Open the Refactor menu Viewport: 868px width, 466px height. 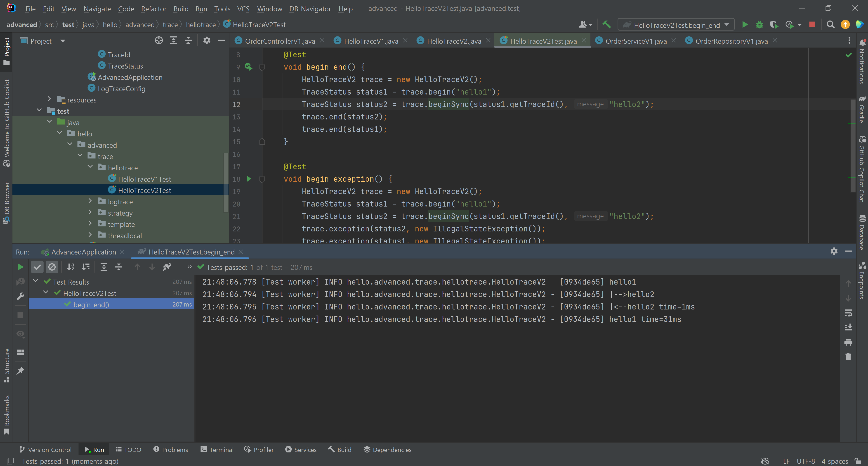[153, 9]
